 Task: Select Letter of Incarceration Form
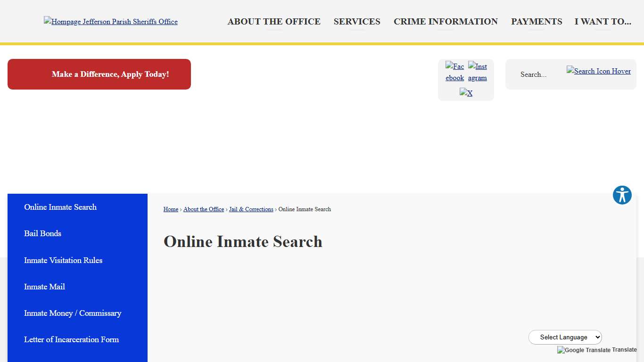pos(71,339)
